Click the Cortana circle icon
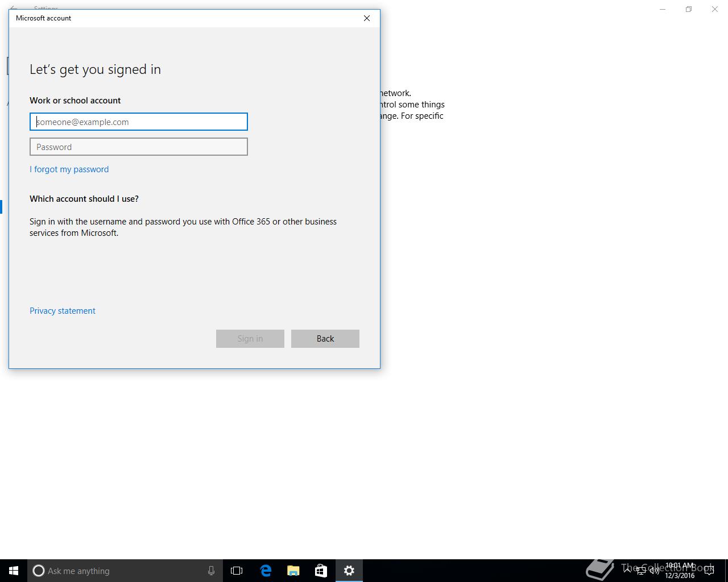 tap(39, 571)
